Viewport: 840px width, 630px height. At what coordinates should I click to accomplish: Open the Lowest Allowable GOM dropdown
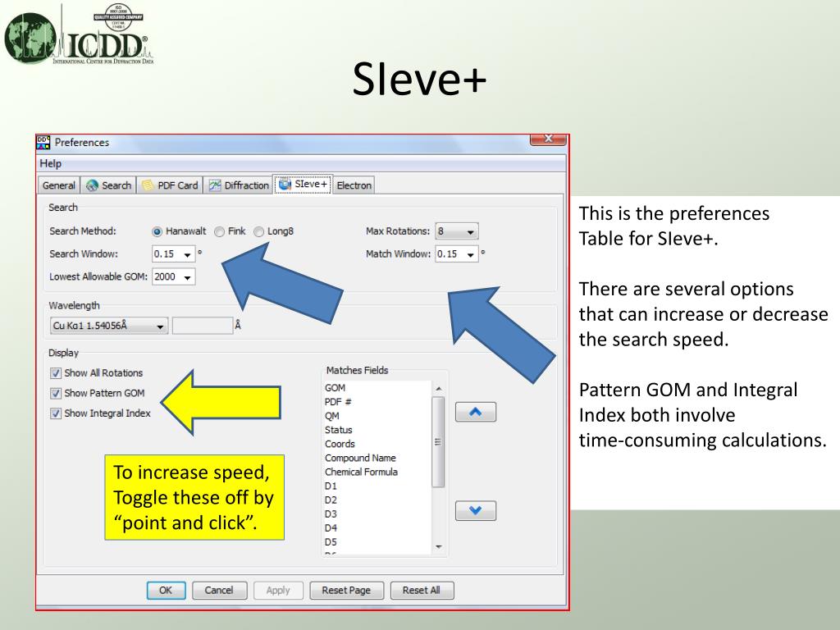(x=188, y=277)
